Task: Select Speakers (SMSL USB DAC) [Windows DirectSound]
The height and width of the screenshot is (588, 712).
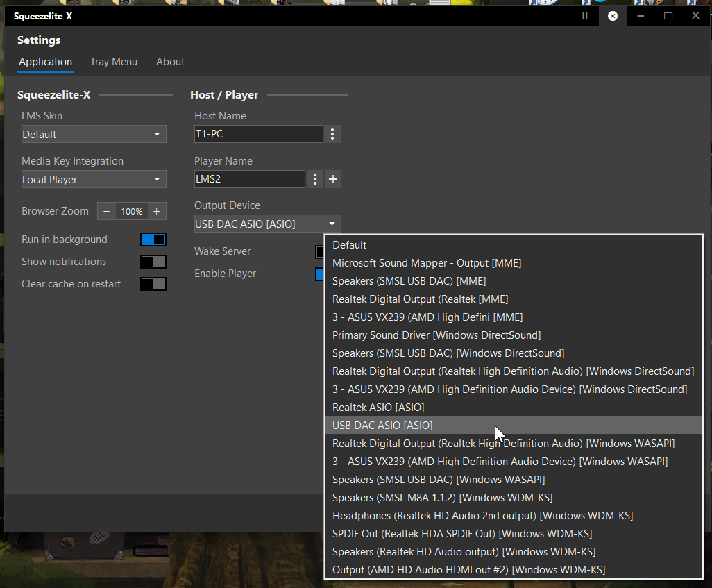Action: 514,353
